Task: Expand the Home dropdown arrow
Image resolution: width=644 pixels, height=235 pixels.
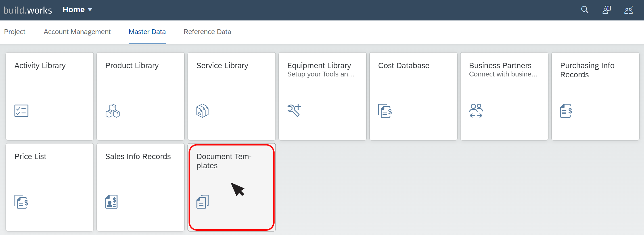Action: point(90,10)
